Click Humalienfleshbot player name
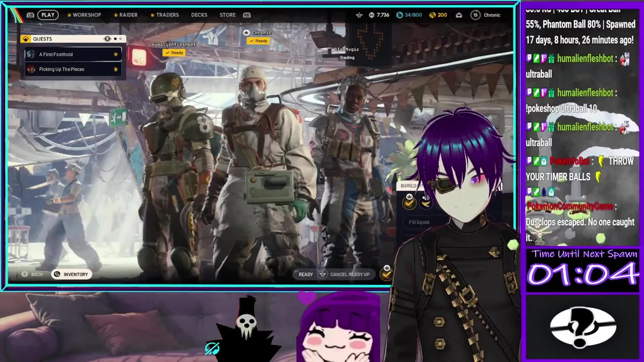 [x=174, y=45]
